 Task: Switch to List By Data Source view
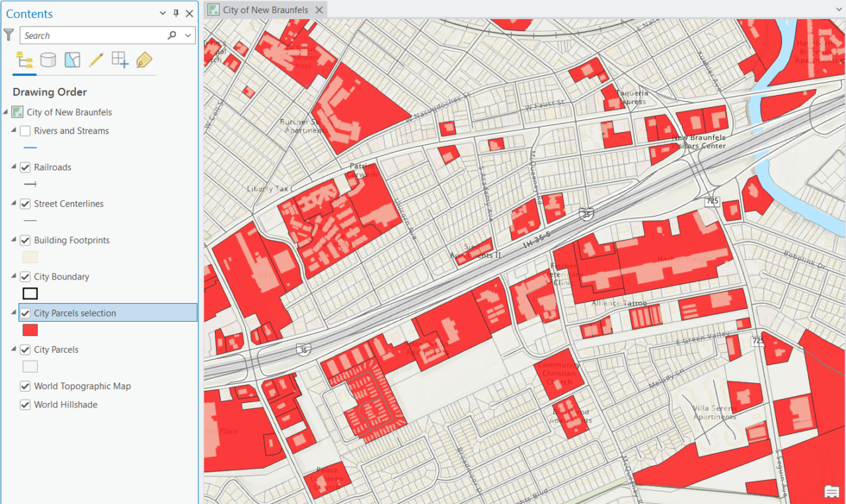48,59
